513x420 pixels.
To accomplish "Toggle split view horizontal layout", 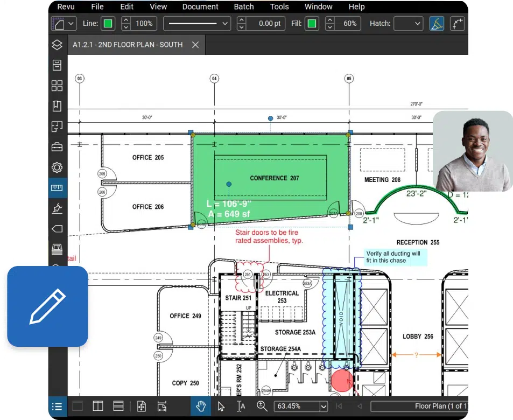I will point(118,406).
